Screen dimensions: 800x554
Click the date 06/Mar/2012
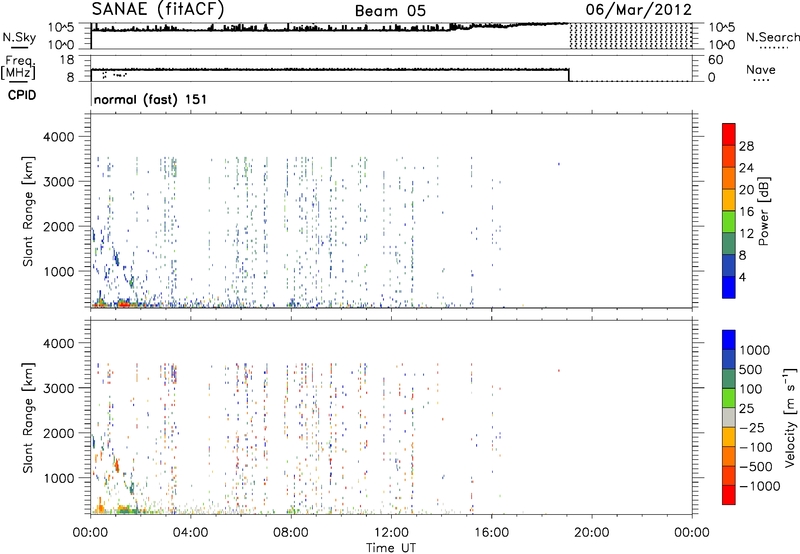point(638,10)
